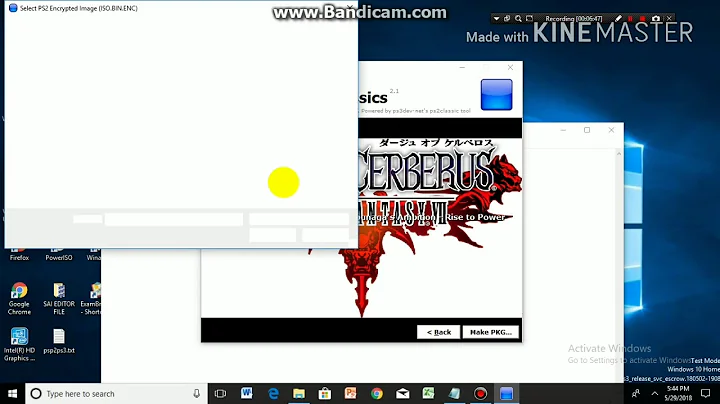Click Bandicam recording timer text

(x=574, y=18)
